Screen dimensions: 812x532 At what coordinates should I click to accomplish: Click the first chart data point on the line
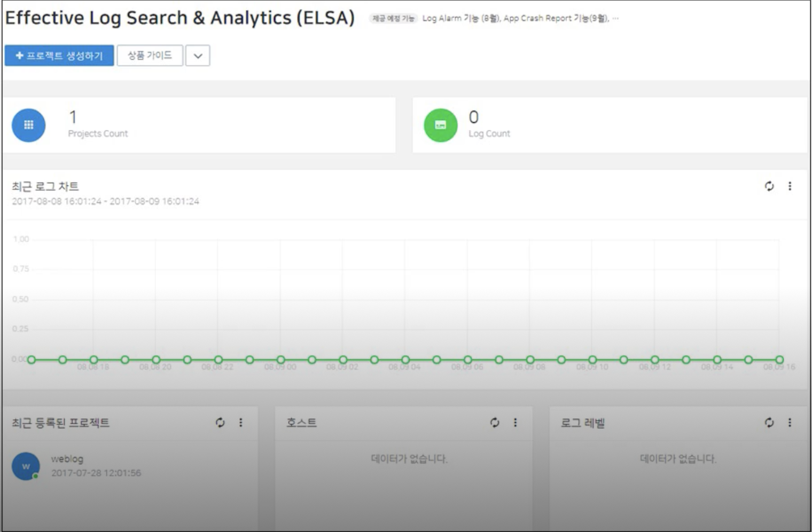pyautogui.click(x=32, y=359)
